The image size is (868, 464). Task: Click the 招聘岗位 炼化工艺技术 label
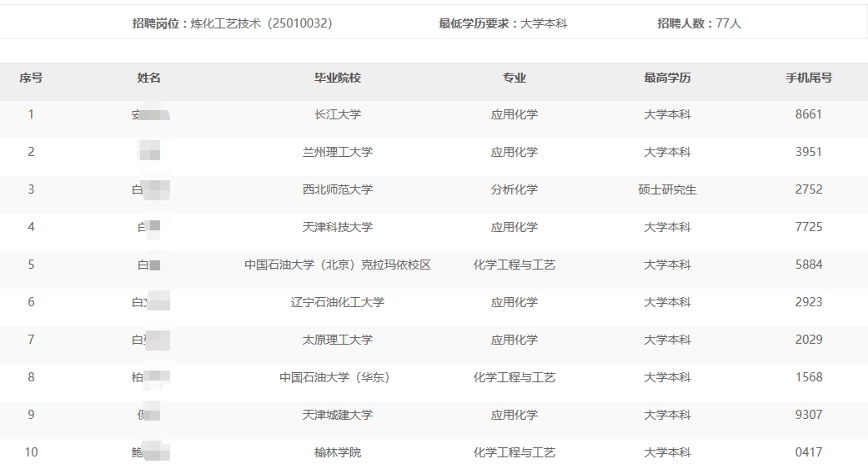(232, 23)
